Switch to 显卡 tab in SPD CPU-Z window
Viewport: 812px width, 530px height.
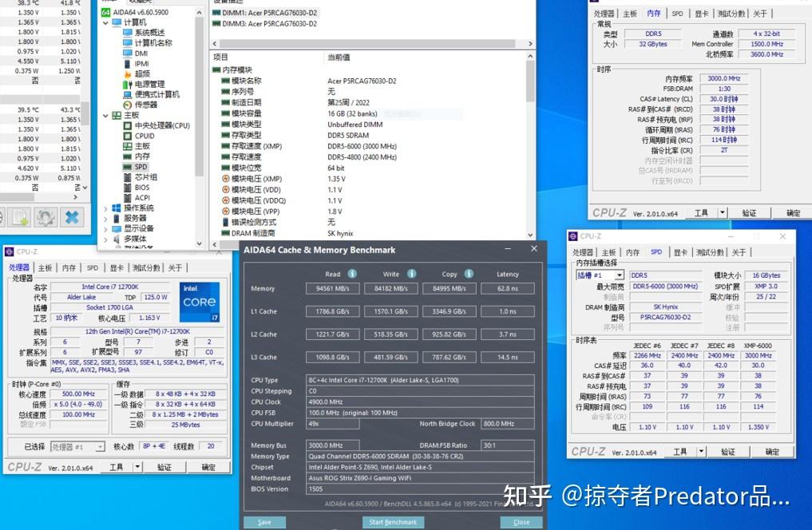coord(680,252)
